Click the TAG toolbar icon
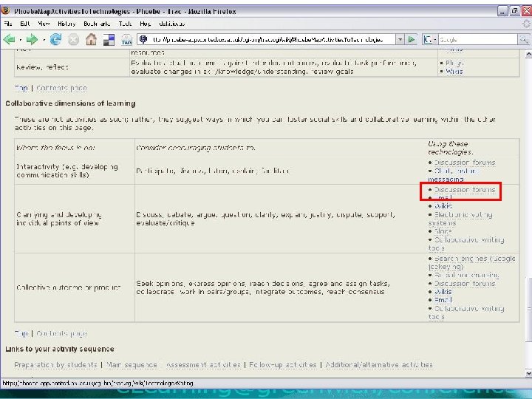The height and width of the screenshot is (399, 532). pyautogui.click(x=126, y=40)
